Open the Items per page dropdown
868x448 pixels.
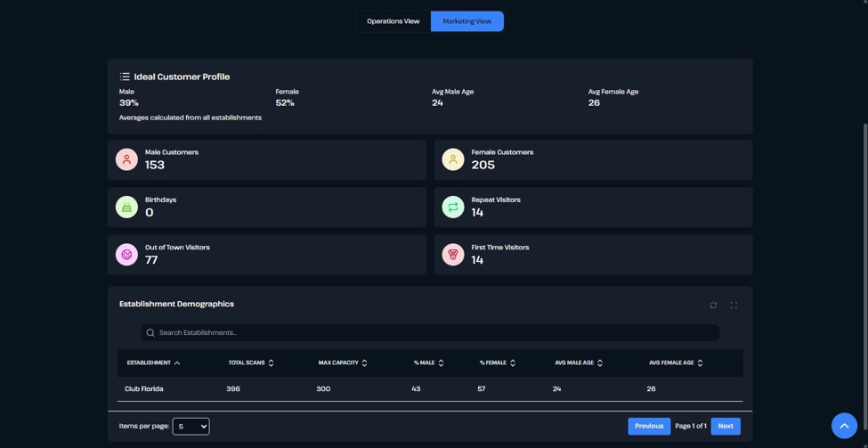tap(191, 427)
